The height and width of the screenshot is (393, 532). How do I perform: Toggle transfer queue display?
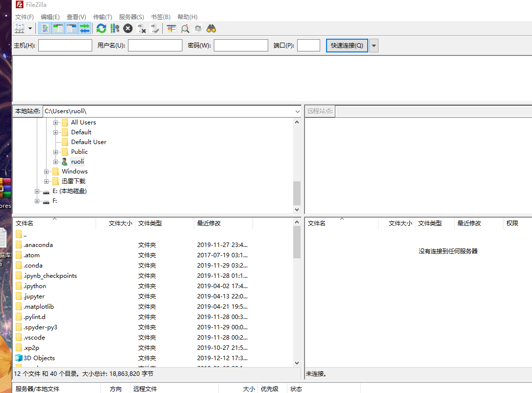pyautogui.click(x=84, y=28)
